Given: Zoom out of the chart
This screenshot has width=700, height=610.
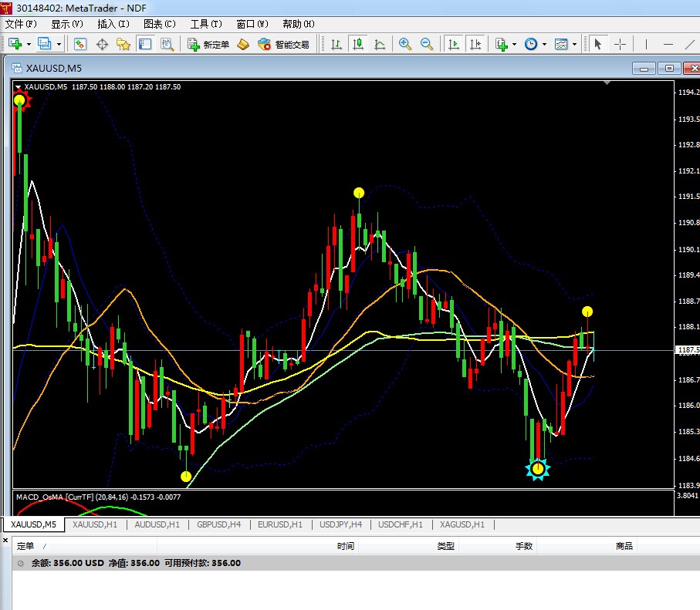Looking at the screenshot, I should [427, 44].
